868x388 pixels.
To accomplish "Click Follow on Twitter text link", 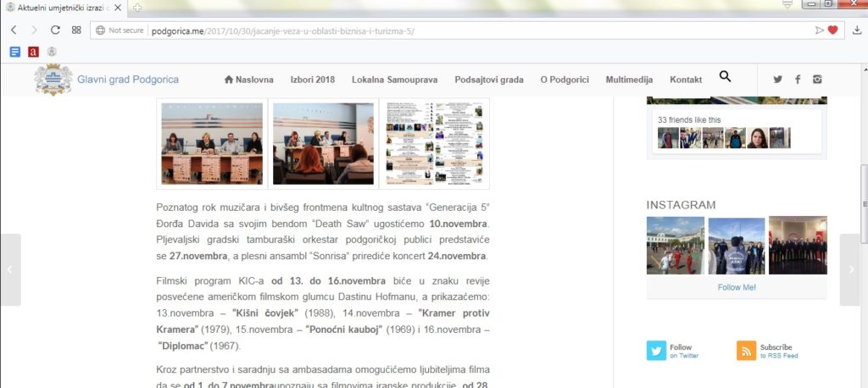I will (684, 352).
